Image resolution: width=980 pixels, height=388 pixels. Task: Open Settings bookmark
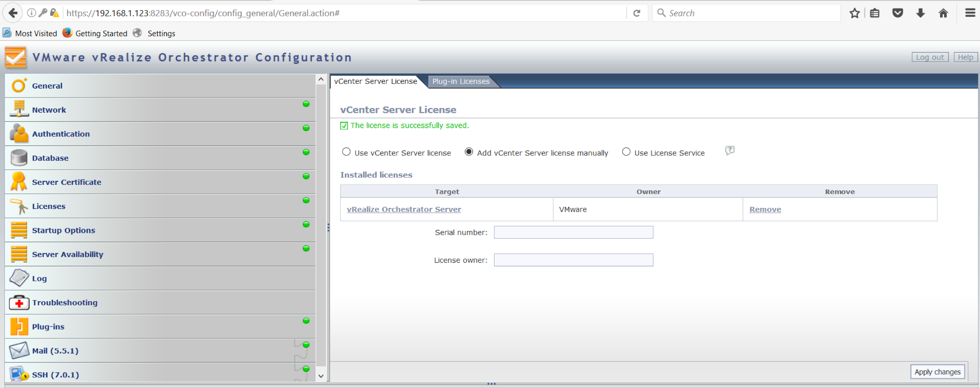pos(154,33)
